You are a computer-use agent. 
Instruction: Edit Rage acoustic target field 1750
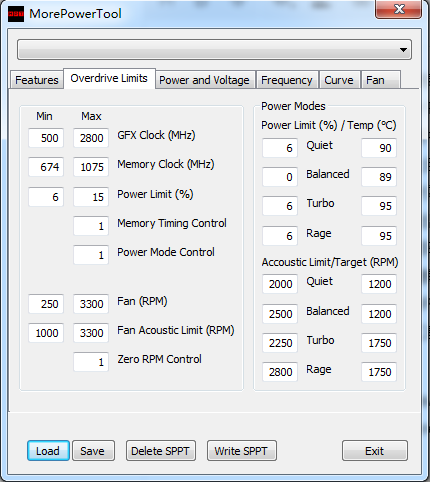pyautogui.click(x=379, y=372)
